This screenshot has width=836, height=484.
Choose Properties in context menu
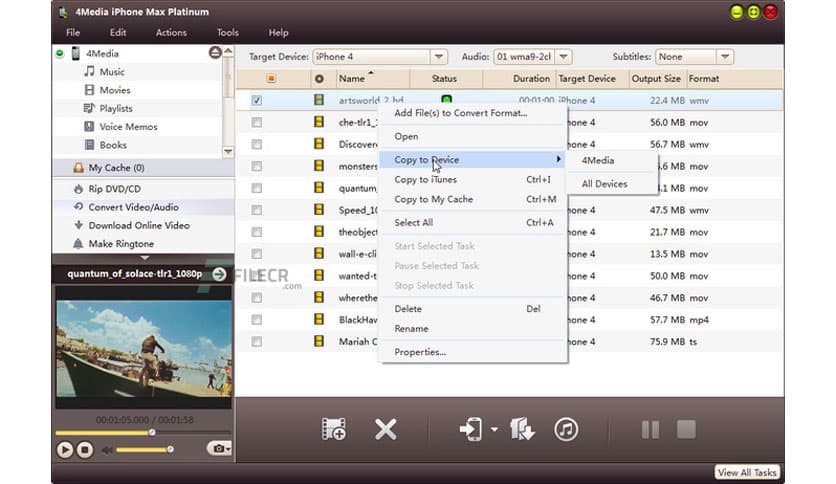click(473, 352)
